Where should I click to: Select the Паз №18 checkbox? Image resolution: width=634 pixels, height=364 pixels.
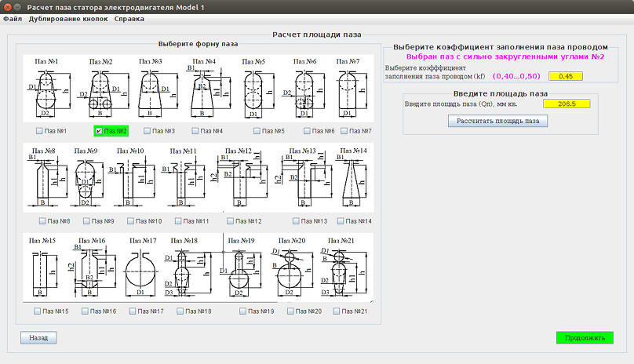pyautogui.click(x=180, y=311)
